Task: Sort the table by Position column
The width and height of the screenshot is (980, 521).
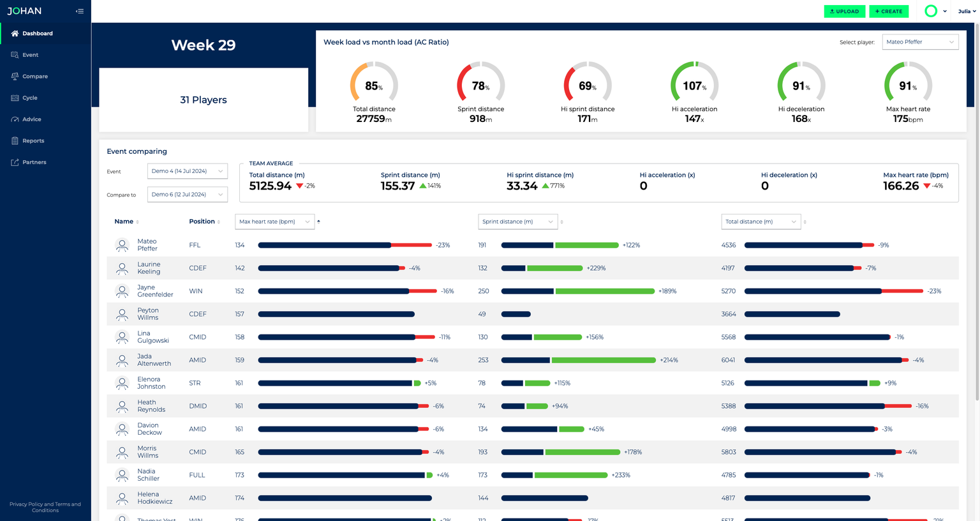Action: click(x=204, y=222)
